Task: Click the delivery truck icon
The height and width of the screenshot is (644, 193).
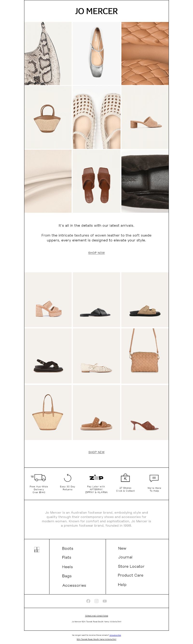Action: click(38, 477)
